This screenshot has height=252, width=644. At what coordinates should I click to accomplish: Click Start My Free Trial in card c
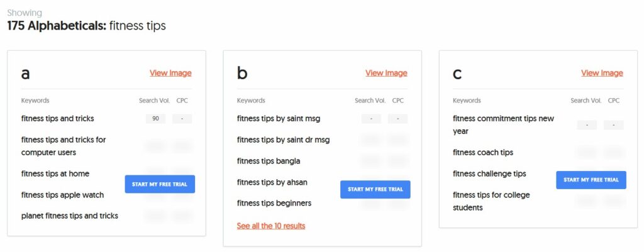click(x=591, y=180)
